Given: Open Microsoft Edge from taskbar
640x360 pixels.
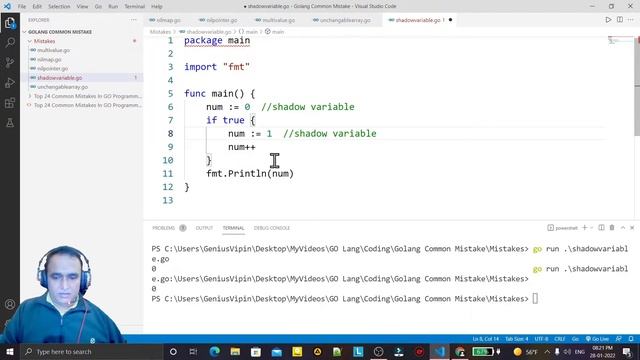Looking at the screenshot, I should coord(215,351).
